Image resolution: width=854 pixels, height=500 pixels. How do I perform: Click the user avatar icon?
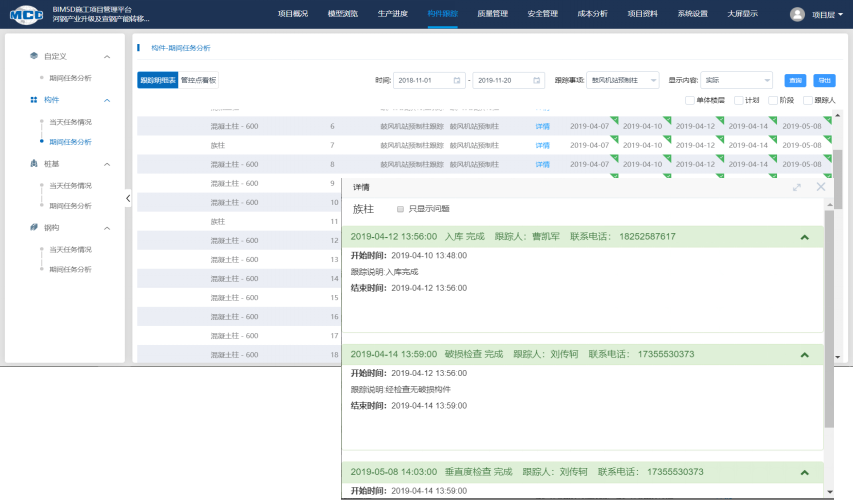point(797,14)
